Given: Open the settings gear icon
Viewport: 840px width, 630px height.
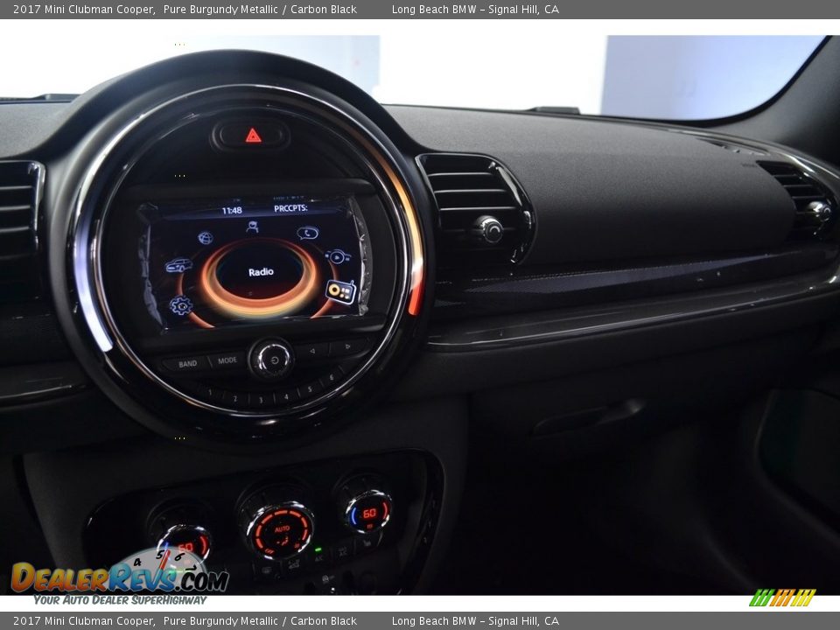Looking at the screenshot, I should (181, 305).
